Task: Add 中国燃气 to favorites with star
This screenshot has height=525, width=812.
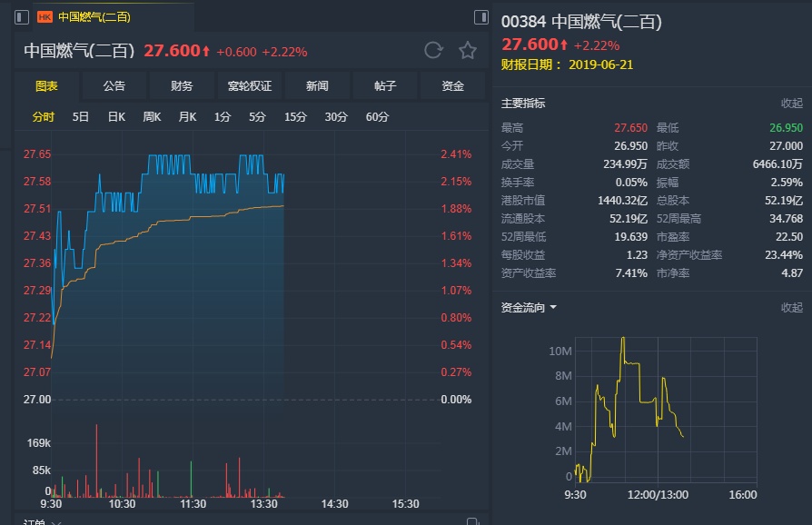Action: (x=468, y=50)
